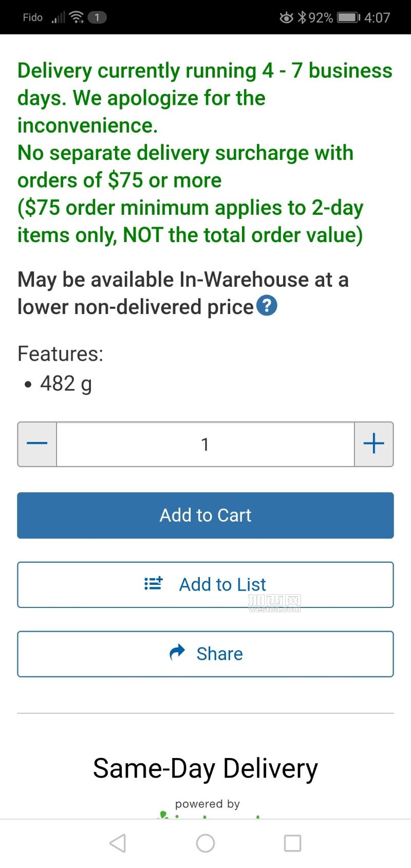Decrease quantity with the minus button
The width and height of the screenshot is (411, 868).
click(37, 444)
